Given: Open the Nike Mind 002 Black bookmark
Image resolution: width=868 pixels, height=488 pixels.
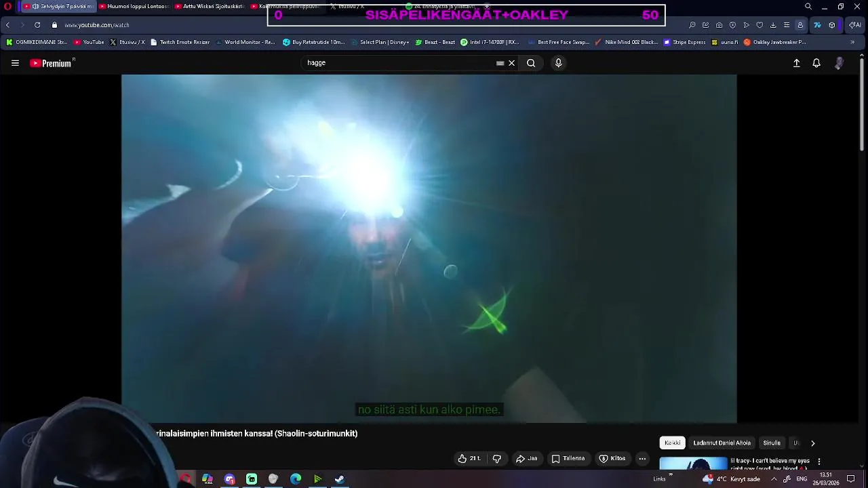Looking at the screenshot, I should (627, 42).
